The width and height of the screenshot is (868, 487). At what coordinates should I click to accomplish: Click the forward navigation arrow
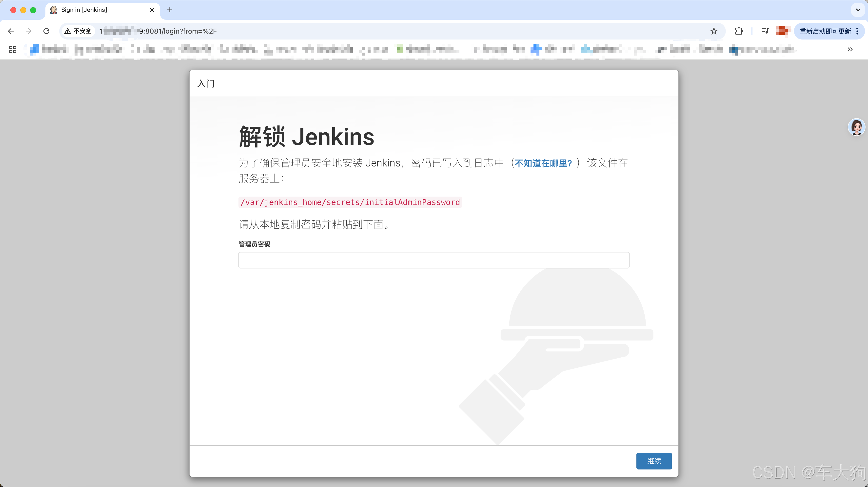click(29, 31)
